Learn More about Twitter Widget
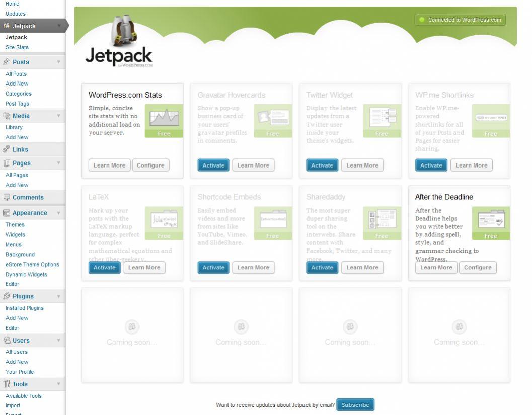This screenshot has width=532, height=415. point(362,165)
